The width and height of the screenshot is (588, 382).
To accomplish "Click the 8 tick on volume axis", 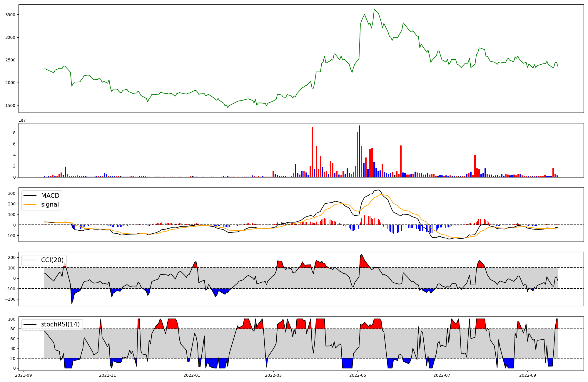I will click(14, 133).
